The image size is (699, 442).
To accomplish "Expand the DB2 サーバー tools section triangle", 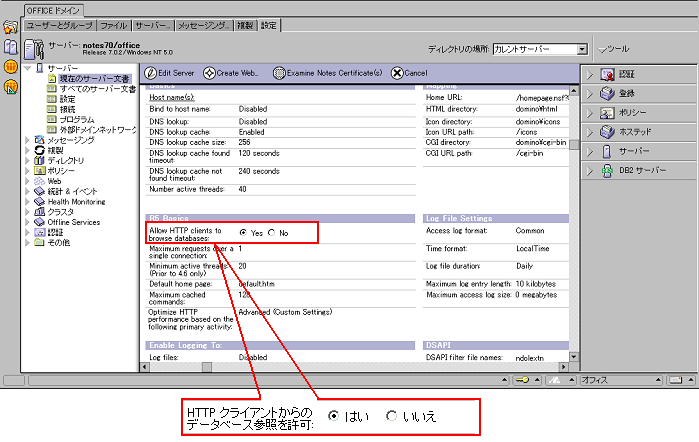I will point(590,170).
